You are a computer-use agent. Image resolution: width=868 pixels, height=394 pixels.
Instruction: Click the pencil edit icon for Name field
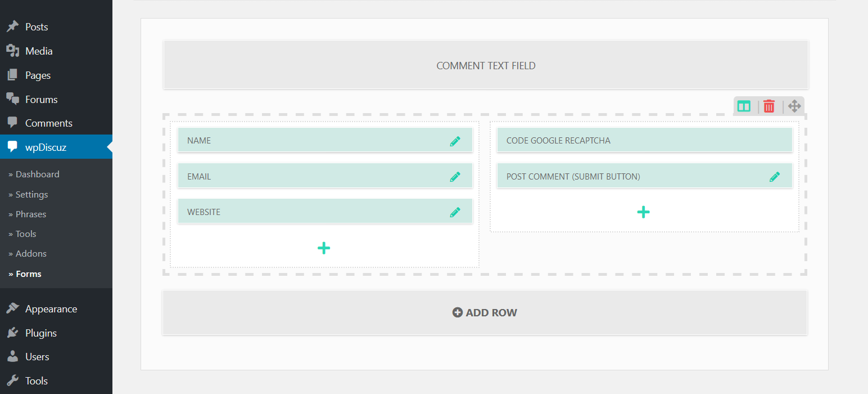(455, 141)
